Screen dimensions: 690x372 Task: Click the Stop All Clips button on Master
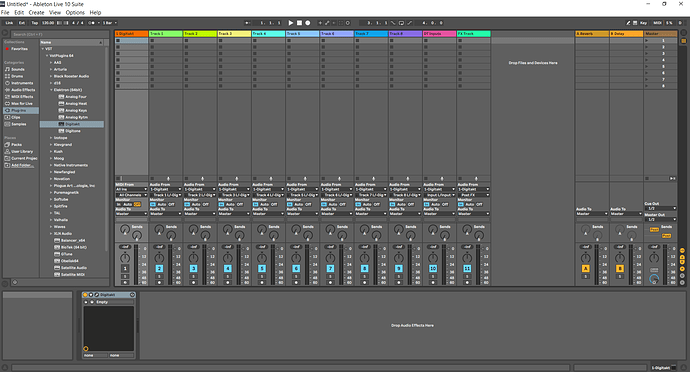click(647, 179)
